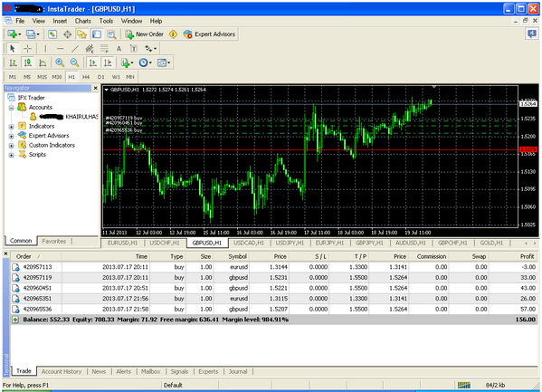Open the Charts menu
The image size is (542, 392).
coord(83,21)
